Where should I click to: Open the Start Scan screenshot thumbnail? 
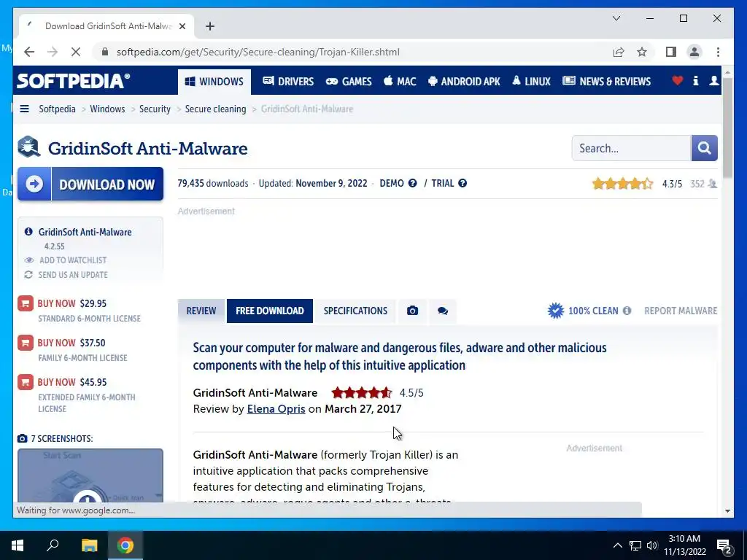coord(90,475)
